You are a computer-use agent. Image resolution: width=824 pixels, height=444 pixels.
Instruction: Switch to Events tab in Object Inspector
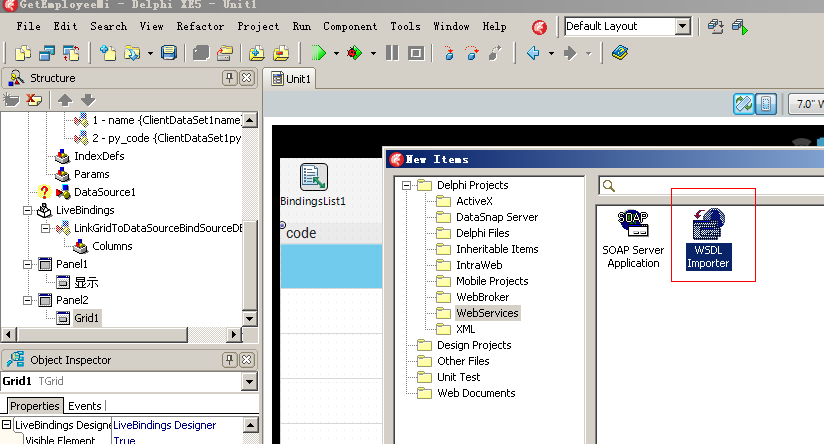(x=85, y=406)
